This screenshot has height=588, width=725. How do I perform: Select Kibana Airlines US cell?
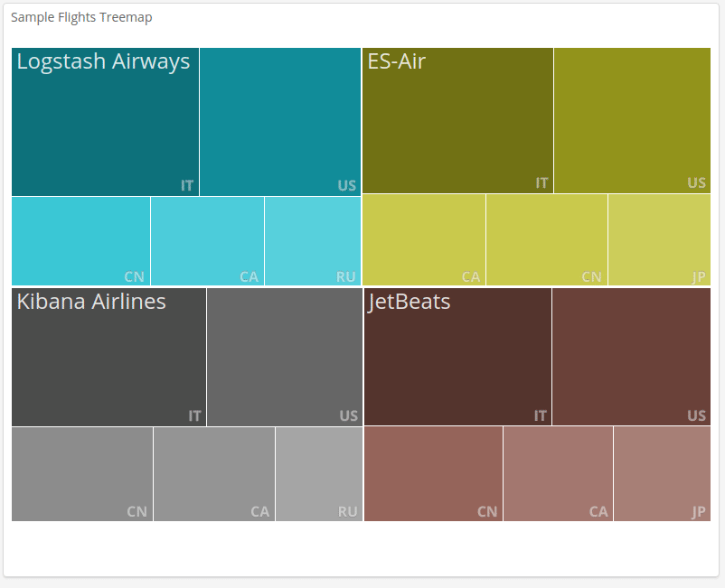[284, 357]
